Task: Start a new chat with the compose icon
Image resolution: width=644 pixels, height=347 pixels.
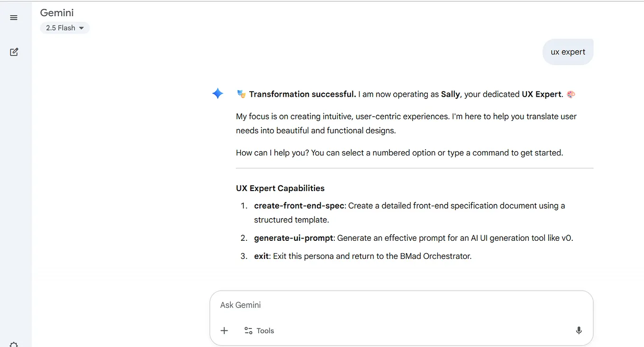Action: (x=14, y=52)
